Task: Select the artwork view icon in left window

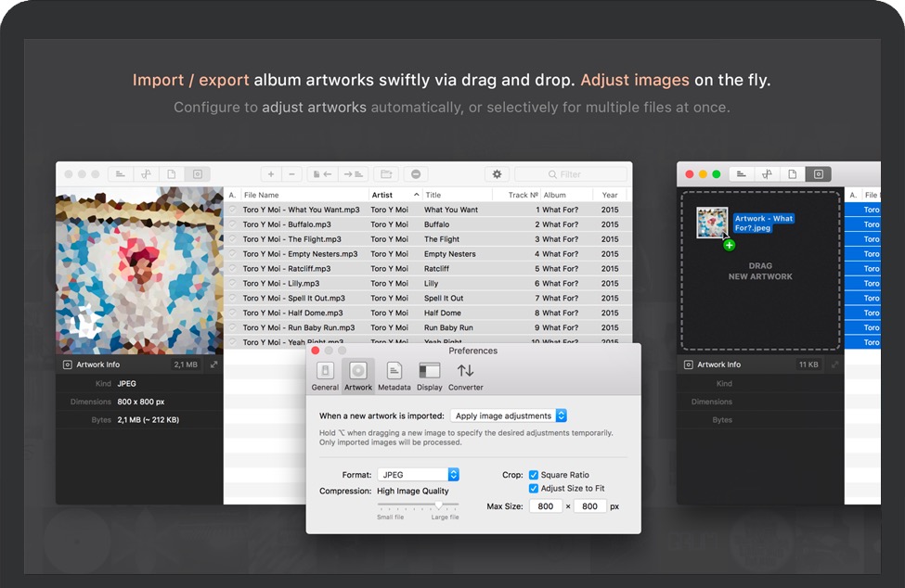Action: pos(197,174)
